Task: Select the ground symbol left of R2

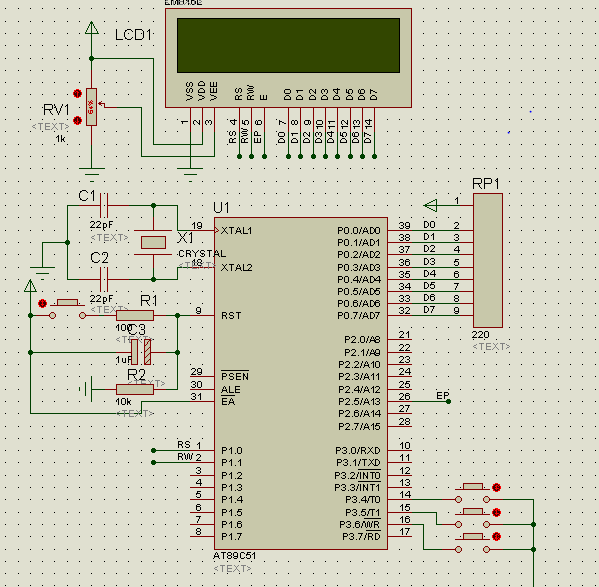Action: (86, 389)
